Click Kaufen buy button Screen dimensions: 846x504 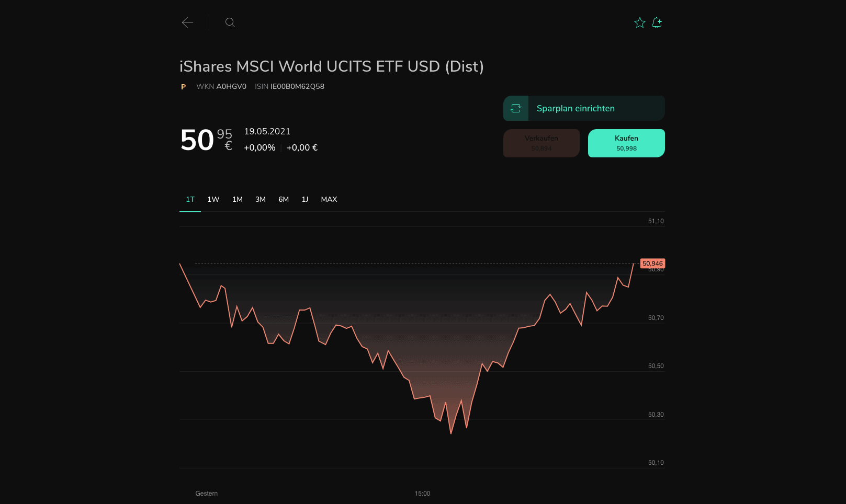pyautogui.click(x=626, y=143)
